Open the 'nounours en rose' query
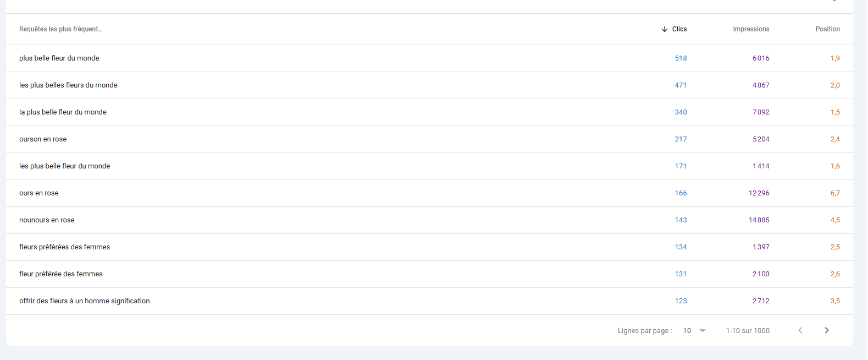 pyautogui.click(x=47, y=220)
